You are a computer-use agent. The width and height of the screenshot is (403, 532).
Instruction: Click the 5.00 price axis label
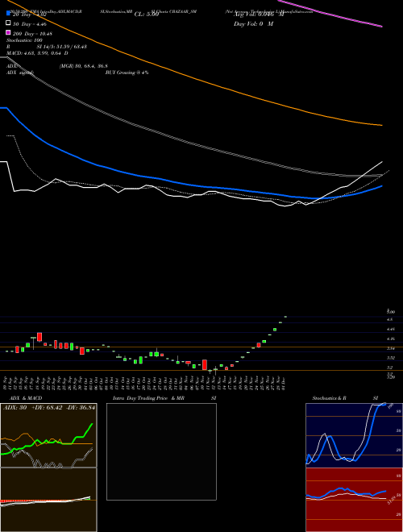(x=391, y=311)
